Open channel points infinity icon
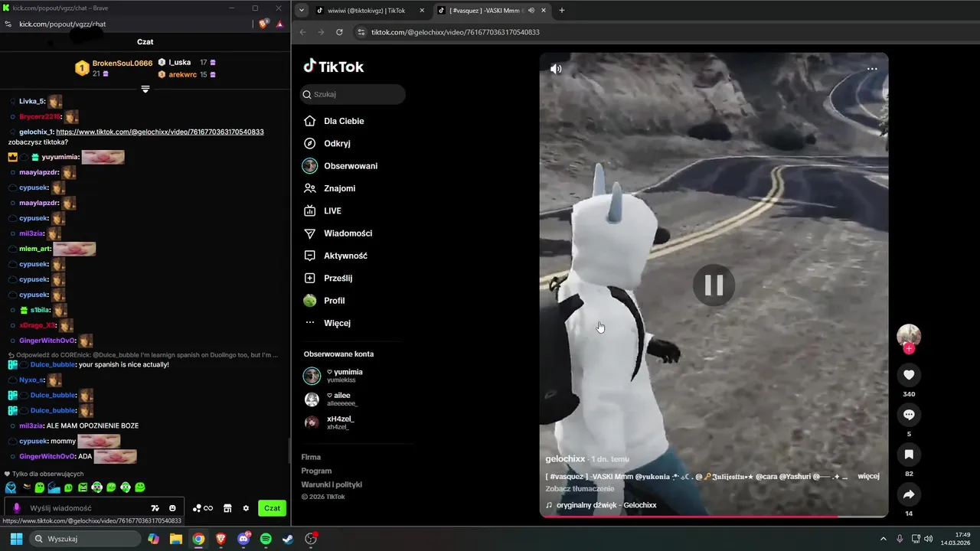Screen dimensions: 980x551 [x=203, y=508]
